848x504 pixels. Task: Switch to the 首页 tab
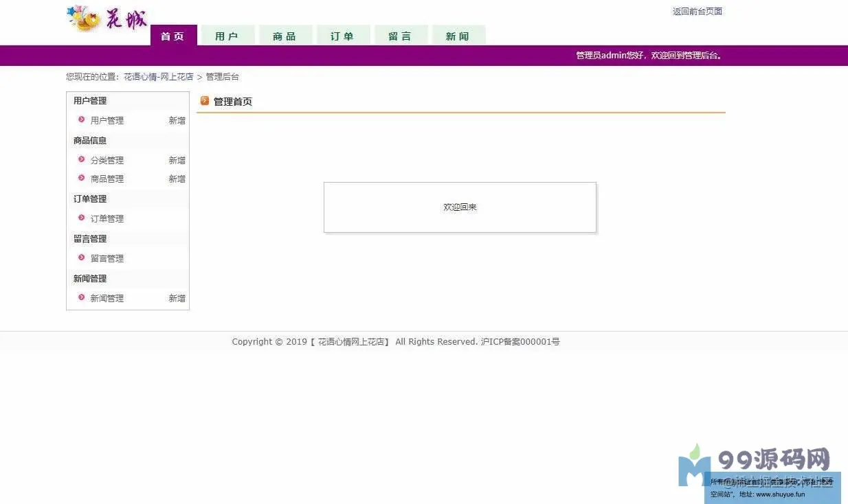pos(173,36)
